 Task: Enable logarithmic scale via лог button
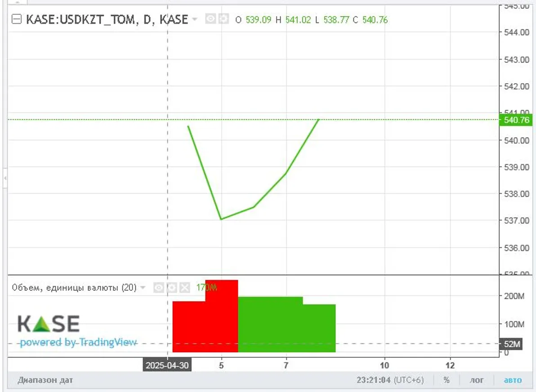[x=477, y=380]
